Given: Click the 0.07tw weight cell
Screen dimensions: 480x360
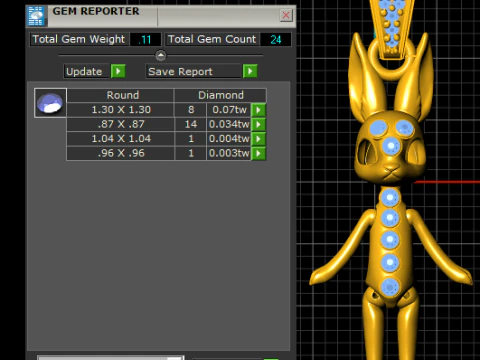Looking at the screenshot, I should 229,110.
